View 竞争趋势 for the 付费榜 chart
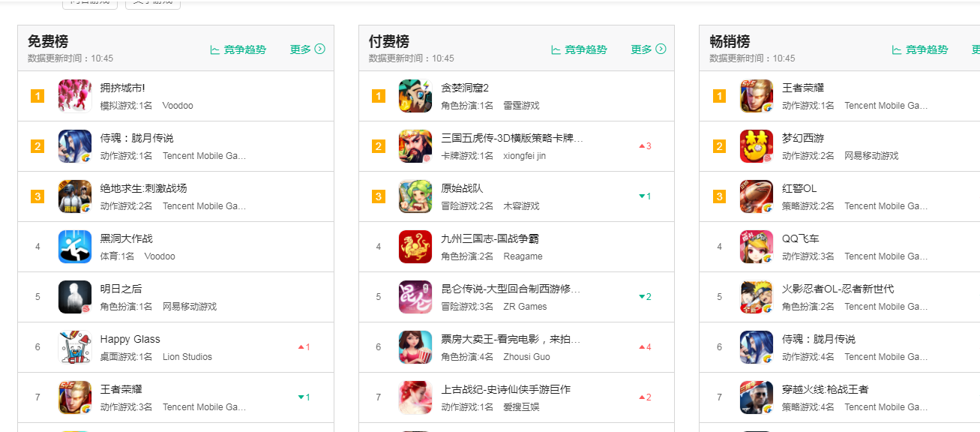This screenshot has width=980, height=432. pyautogui.click(x=579, y=49)
